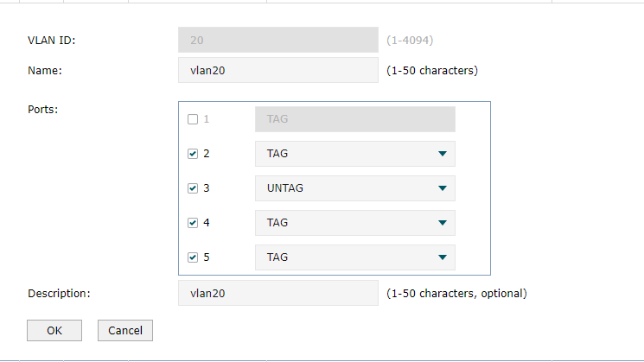This screenshot has width=644, height=362.
Task: Click the Description: label
Action: click(59, 294)
